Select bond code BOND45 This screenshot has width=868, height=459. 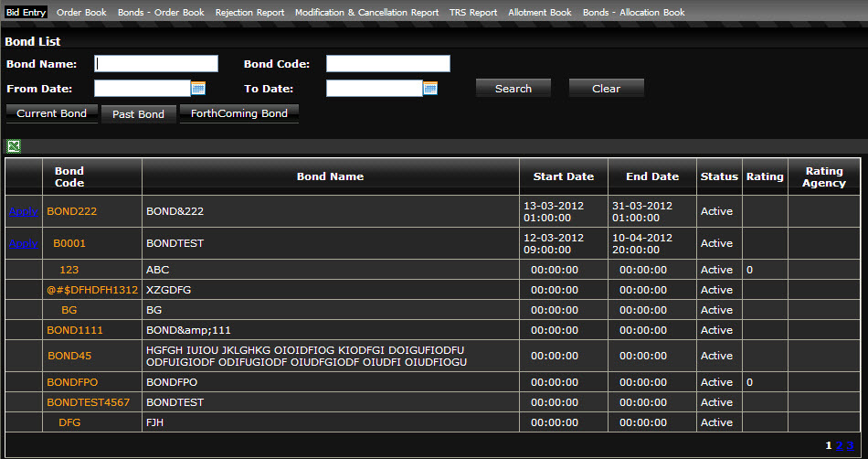click(x=69, y=356)
